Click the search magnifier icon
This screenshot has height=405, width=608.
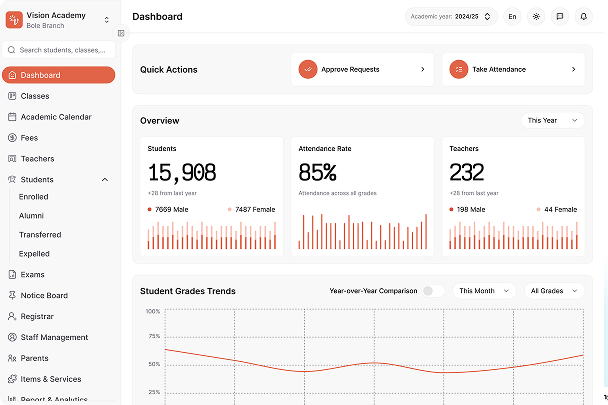(12, 50)
